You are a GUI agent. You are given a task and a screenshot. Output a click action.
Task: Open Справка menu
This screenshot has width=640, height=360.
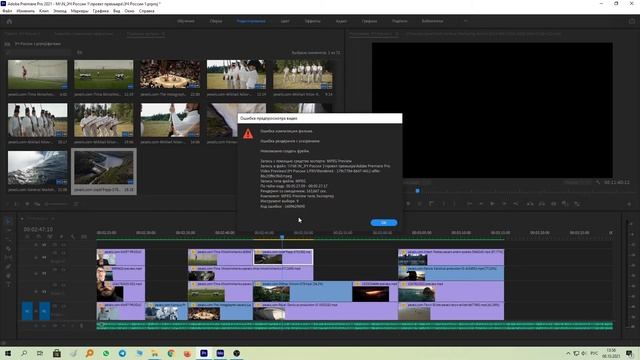click(x=147, y=11)
